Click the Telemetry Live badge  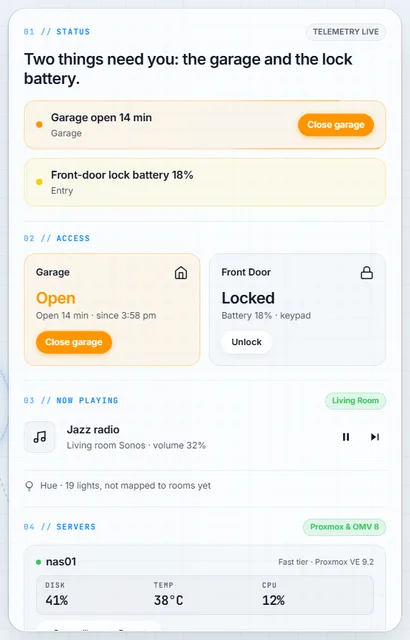tap(346, 32)
